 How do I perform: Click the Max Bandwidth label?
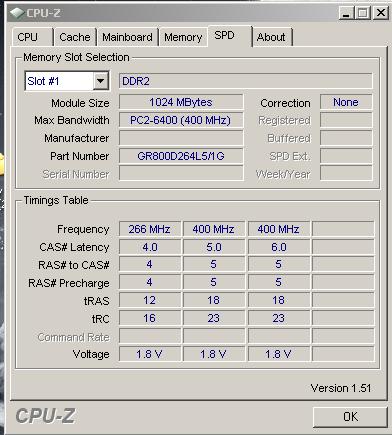pos(72,120)
